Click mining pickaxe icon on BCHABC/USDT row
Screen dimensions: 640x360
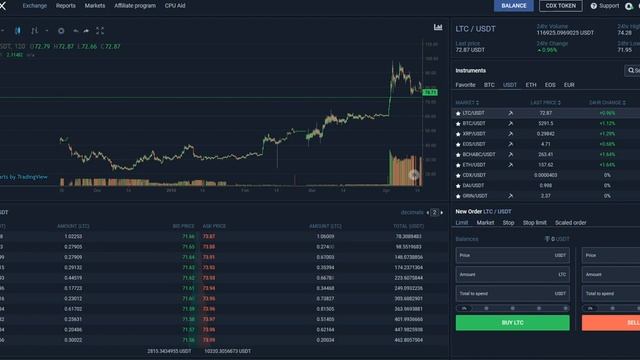510,154
